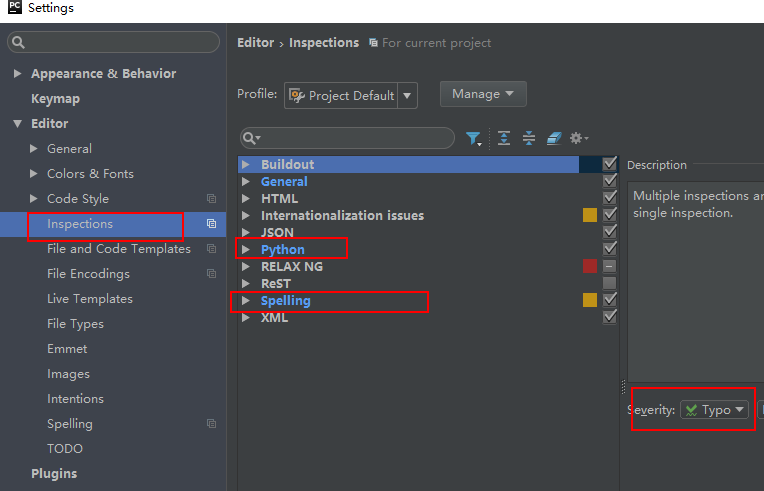Click the project icon beside File Encodings
Image resolution: width=764 pixels, height=491 pixels.
coord(211,274)
